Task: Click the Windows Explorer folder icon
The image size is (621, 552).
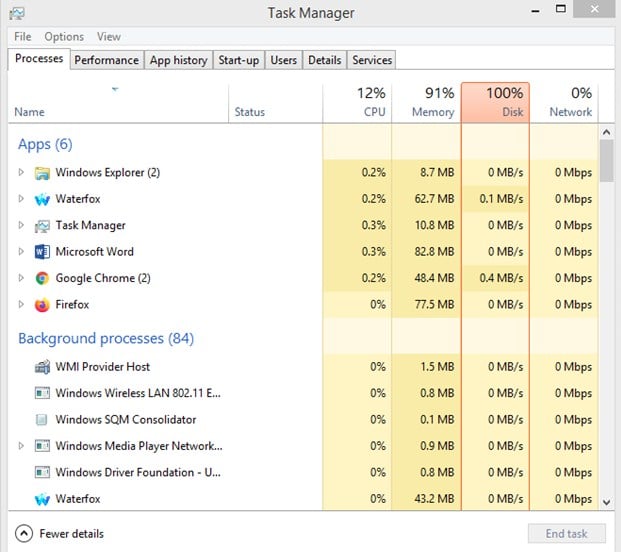Action: click(x=42, y=173)
